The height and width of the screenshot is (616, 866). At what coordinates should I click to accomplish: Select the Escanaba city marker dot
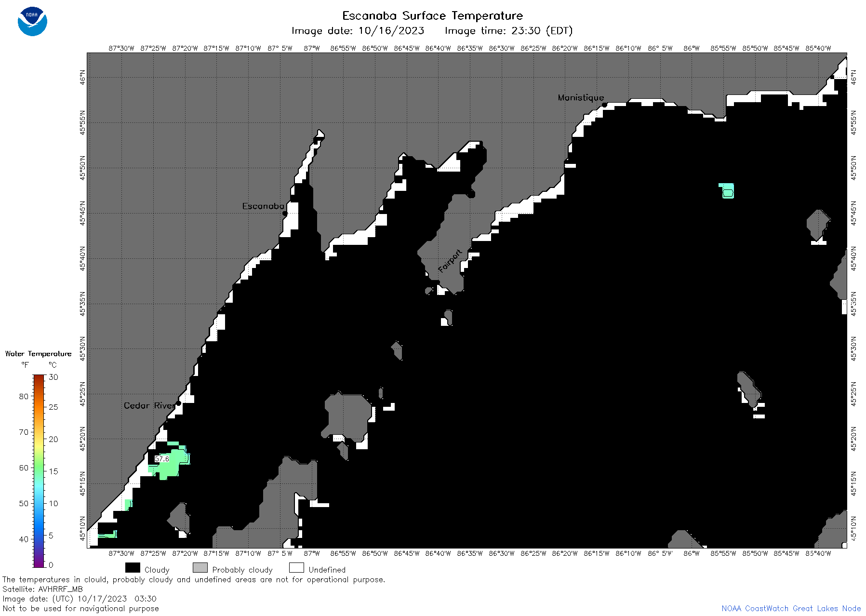tap(285, 213)
